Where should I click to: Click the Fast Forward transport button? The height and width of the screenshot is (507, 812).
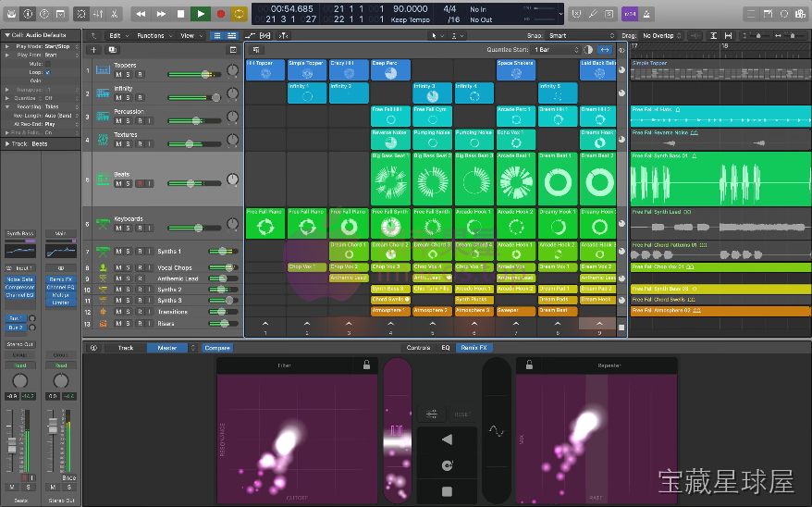point(161,14)
